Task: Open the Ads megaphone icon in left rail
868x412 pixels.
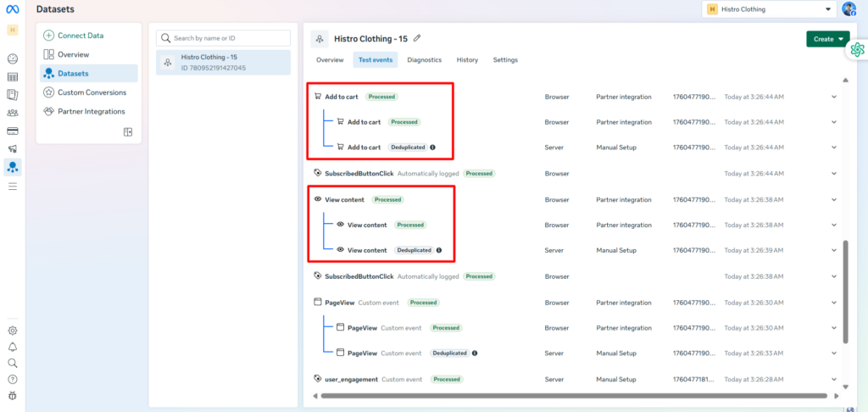Action: [13, 149]
